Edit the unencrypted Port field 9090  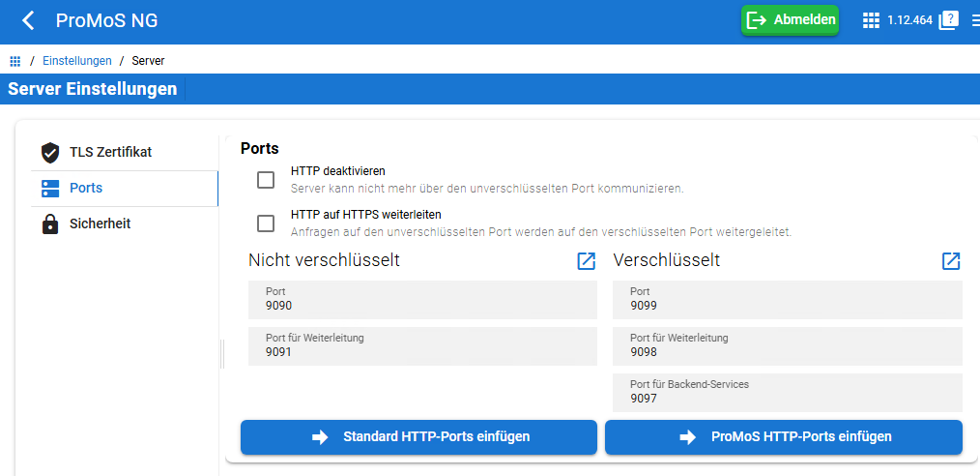(422, 300)
